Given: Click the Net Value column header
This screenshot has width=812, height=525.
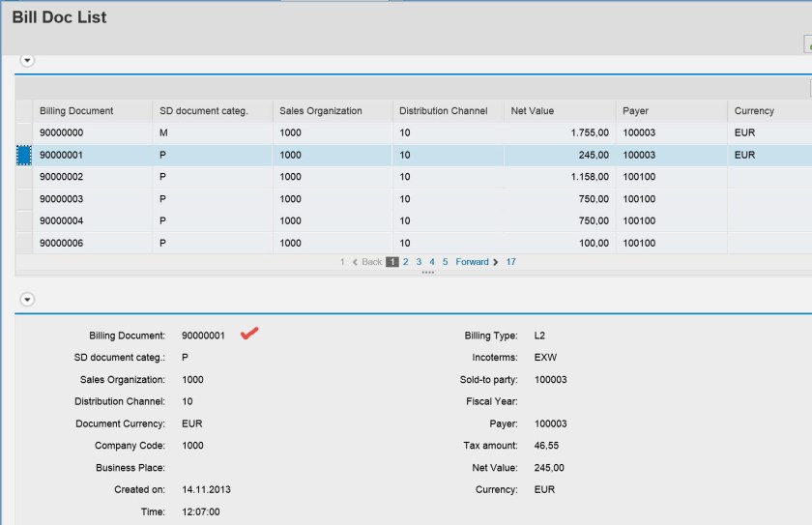Looking at the screenshot, I should [x=533, y=111].
